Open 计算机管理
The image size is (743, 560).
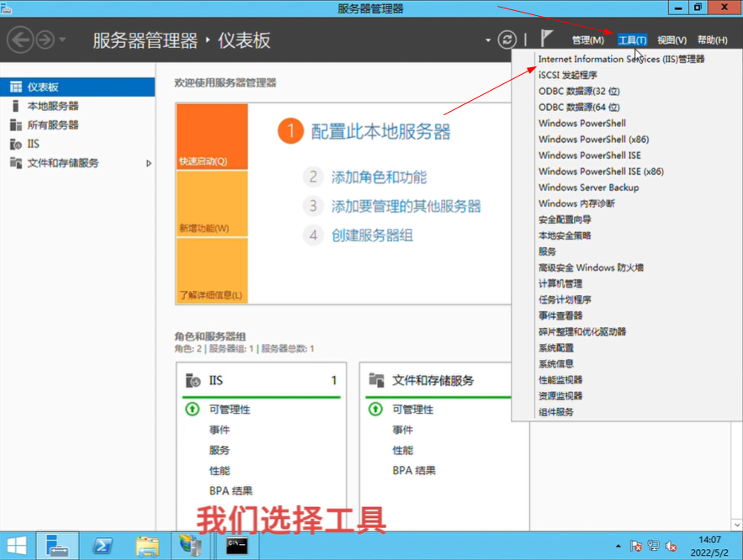click(560, 283)
